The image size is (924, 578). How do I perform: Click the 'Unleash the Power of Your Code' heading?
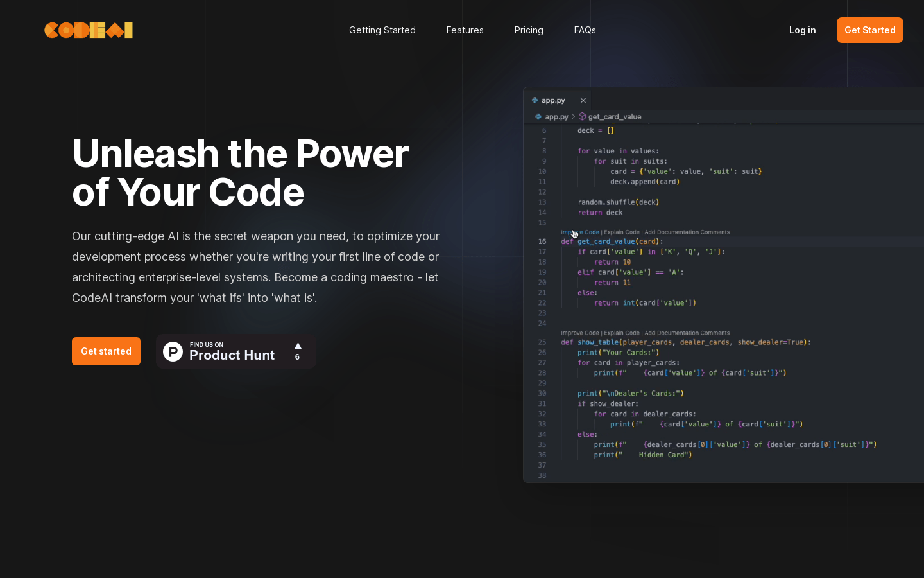coord(241,173)
